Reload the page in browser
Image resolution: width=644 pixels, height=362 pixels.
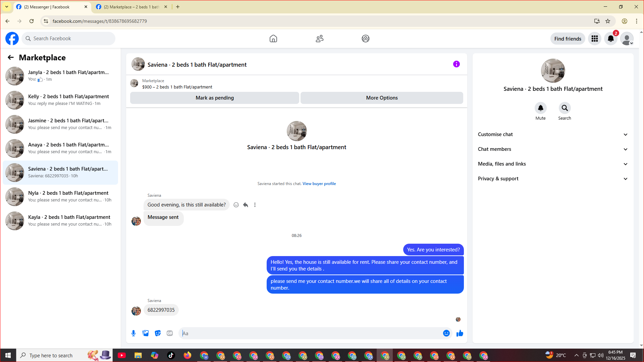click(x=32, y=21)
